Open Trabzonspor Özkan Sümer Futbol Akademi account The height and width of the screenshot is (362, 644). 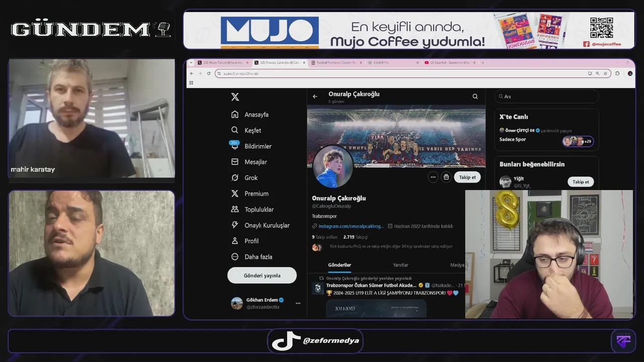[371, 285]
